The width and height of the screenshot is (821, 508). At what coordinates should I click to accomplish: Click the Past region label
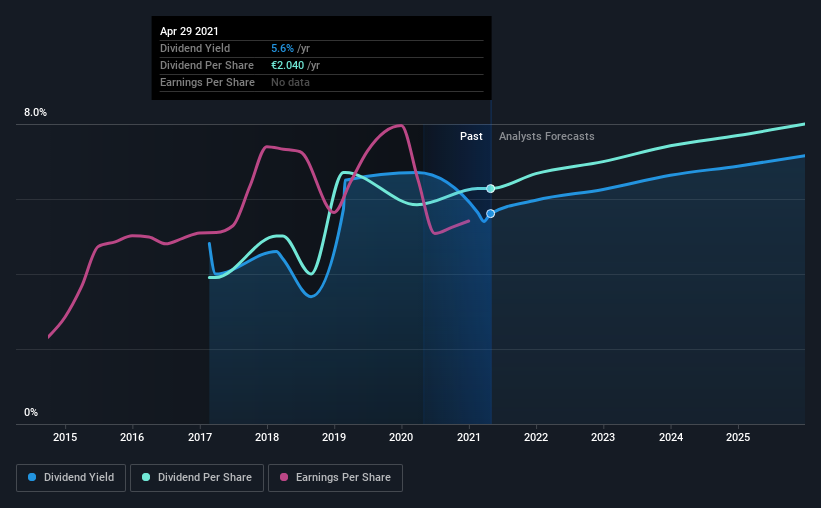pyautogui.click(x=471, y=136)
